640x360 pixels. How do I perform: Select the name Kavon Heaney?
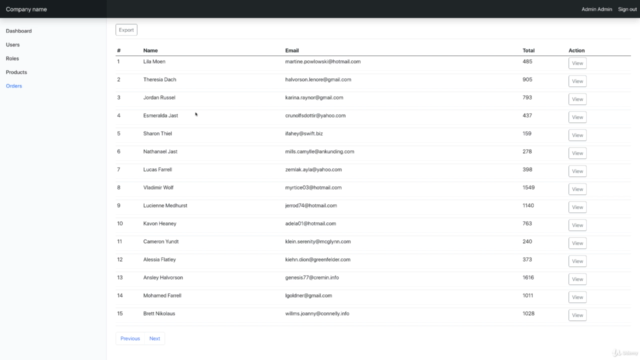160,223
